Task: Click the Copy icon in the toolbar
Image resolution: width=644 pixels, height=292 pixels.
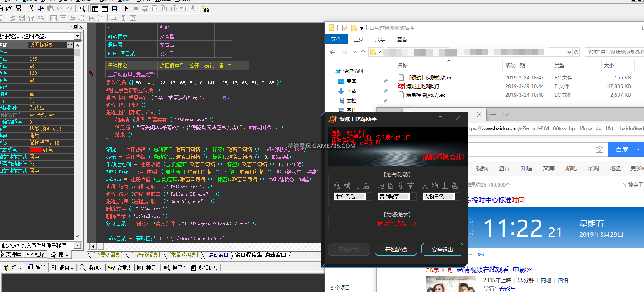Action: (41, 8)
